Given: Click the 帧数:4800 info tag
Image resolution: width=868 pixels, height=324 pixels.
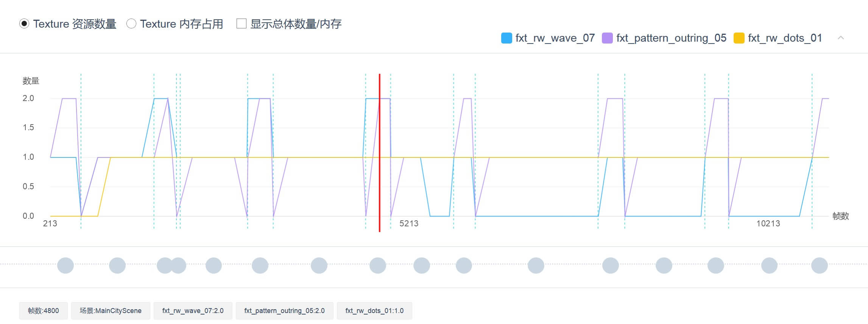Looking at the screenshot, I should coord(44,311).
